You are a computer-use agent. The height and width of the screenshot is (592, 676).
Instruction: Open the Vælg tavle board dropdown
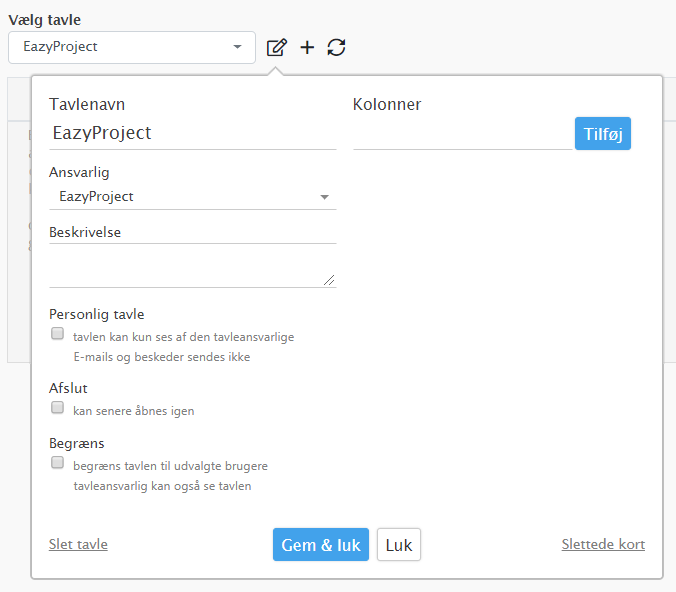(132, 47)
